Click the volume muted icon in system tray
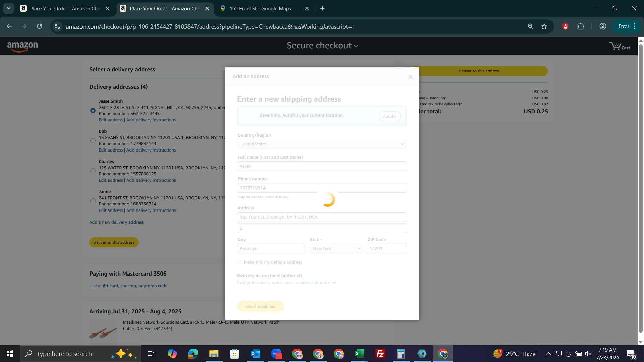644x362 pixels. pos(588,354)
